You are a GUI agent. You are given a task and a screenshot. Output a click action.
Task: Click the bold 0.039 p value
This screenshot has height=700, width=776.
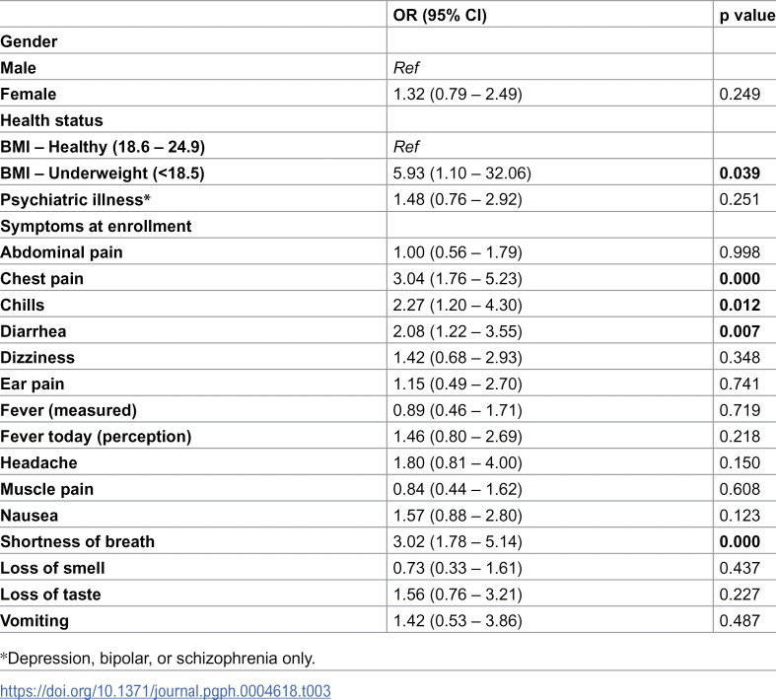[x=740, y=174]
